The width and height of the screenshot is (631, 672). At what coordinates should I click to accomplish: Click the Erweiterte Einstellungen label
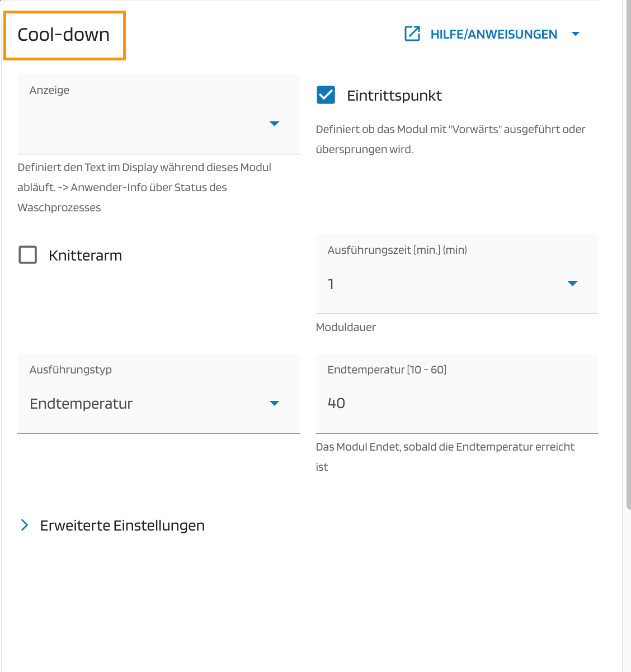122,526
